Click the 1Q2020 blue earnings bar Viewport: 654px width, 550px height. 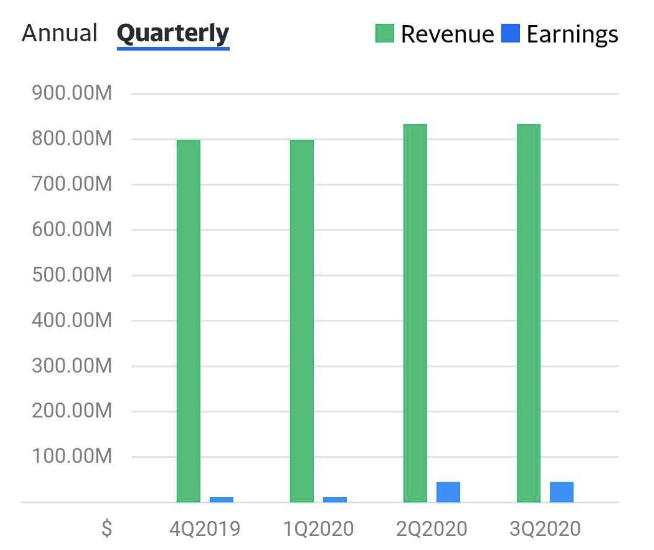[x=335, y=498]
